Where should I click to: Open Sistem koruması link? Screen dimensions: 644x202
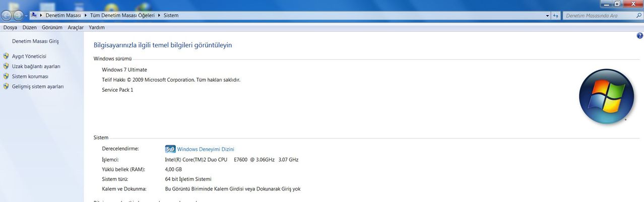30,77
